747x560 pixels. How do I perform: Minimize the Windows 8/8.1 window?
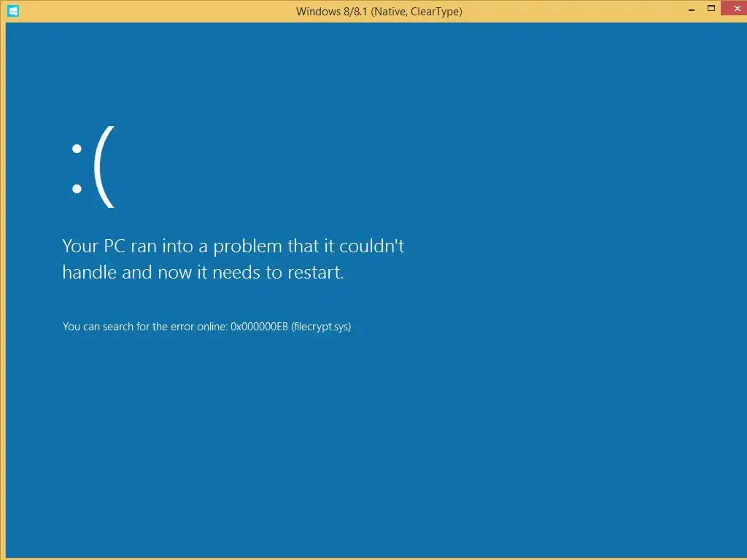pyautogui.click(x=692, y=9)
